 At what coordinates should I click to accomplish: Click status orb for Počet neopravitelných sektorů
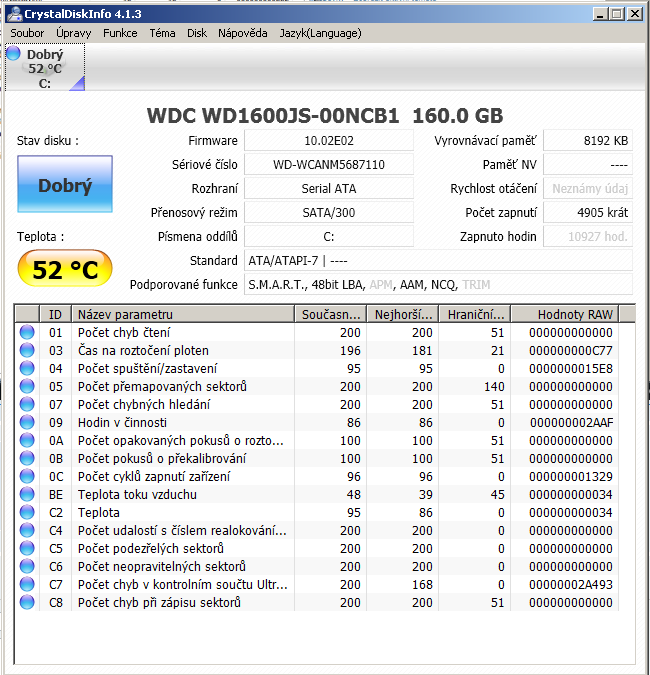coord(27,567)
